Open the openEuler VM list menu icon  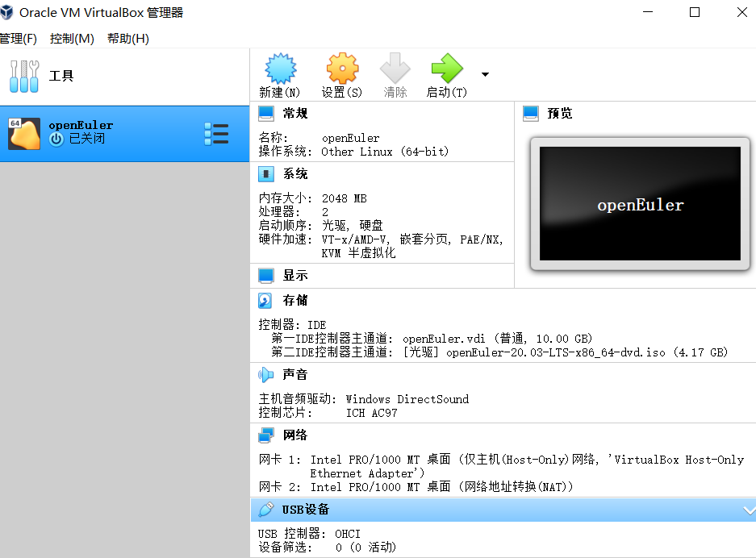coord(216,133)
